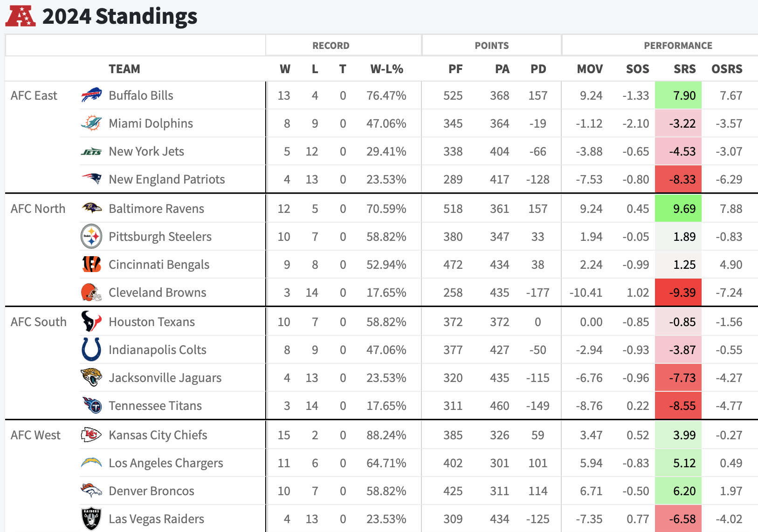Click the AFC North division label
The height and width of the screenshot is (532, 758).
pyautogui.click(x=38, y=209)
